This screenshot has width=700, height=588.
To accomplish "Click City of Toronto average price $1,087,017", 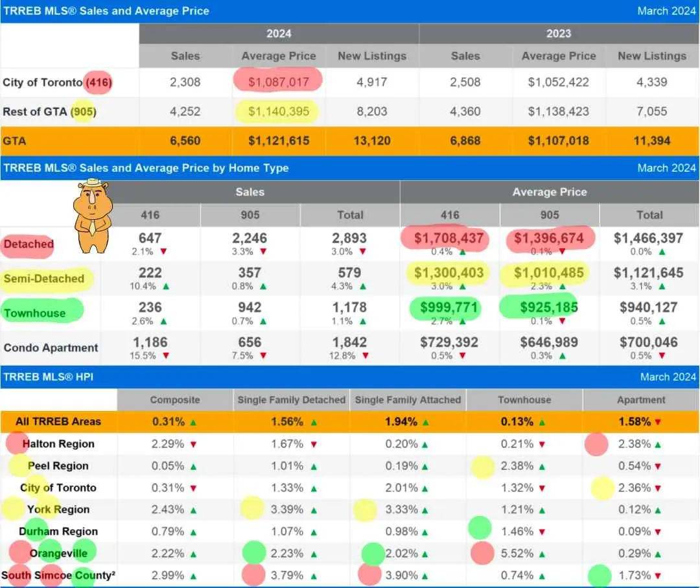I will [x=278, y=82].
